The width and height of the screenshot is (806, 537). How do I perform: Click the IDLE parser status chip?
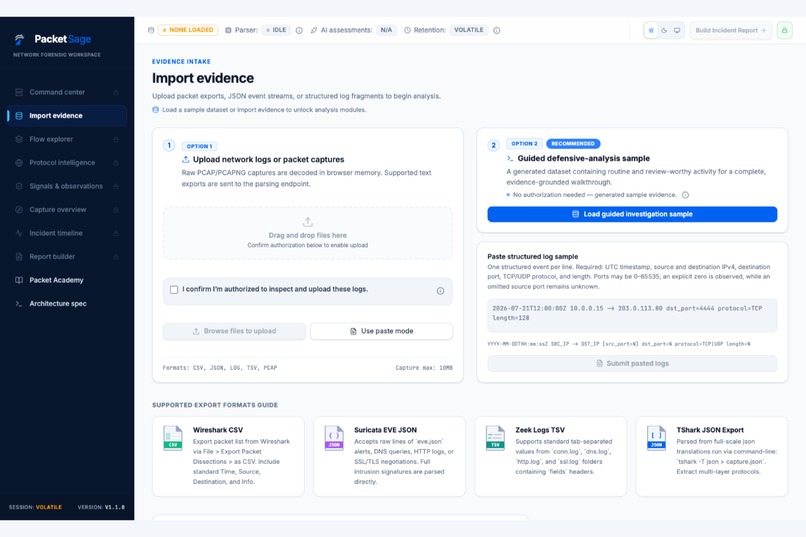[276, 30]
